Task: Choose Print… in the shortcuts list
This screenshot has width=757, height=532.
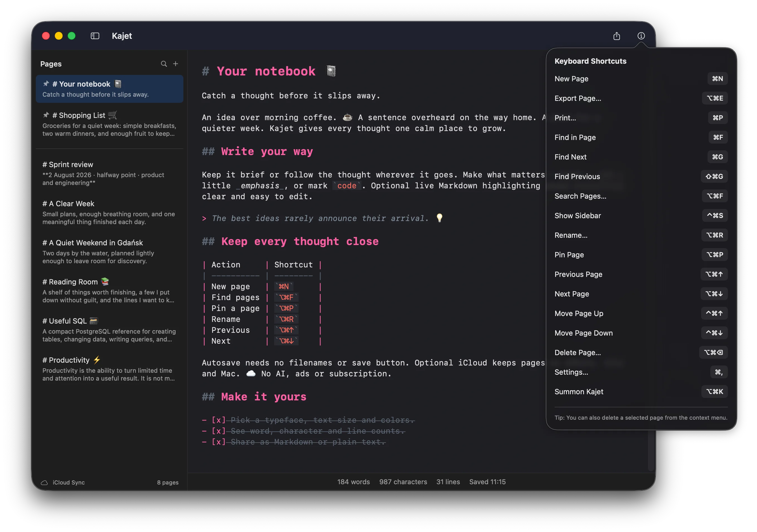Action: (641, 118)
